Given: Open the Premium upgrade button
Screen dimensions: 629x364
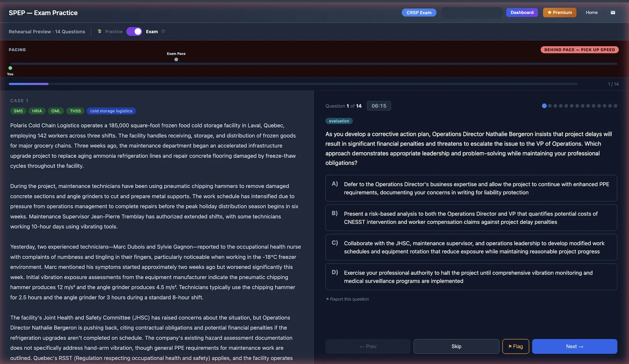Looking at the screenshot, I should click(559, 13).
